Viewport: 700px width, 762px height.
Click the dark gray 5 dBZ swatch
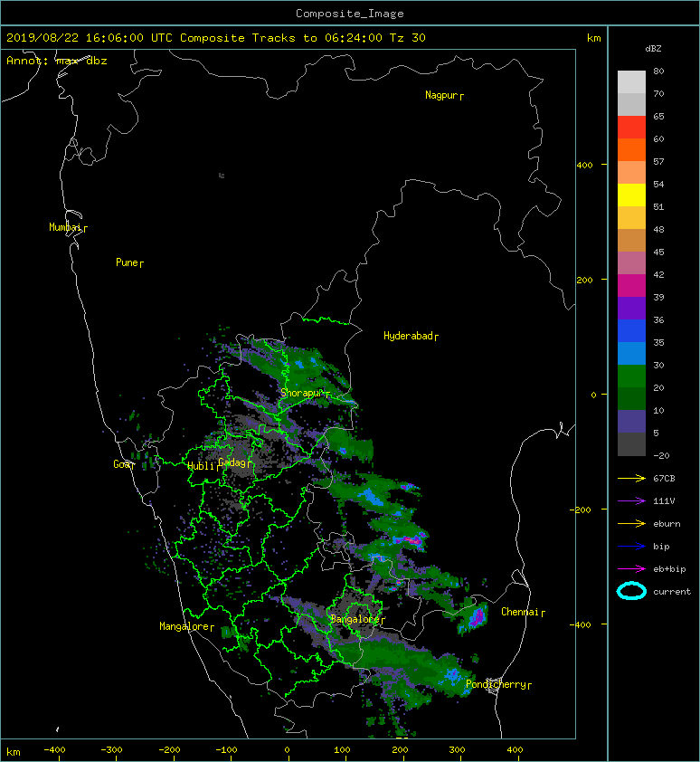(x=631, y=444)
